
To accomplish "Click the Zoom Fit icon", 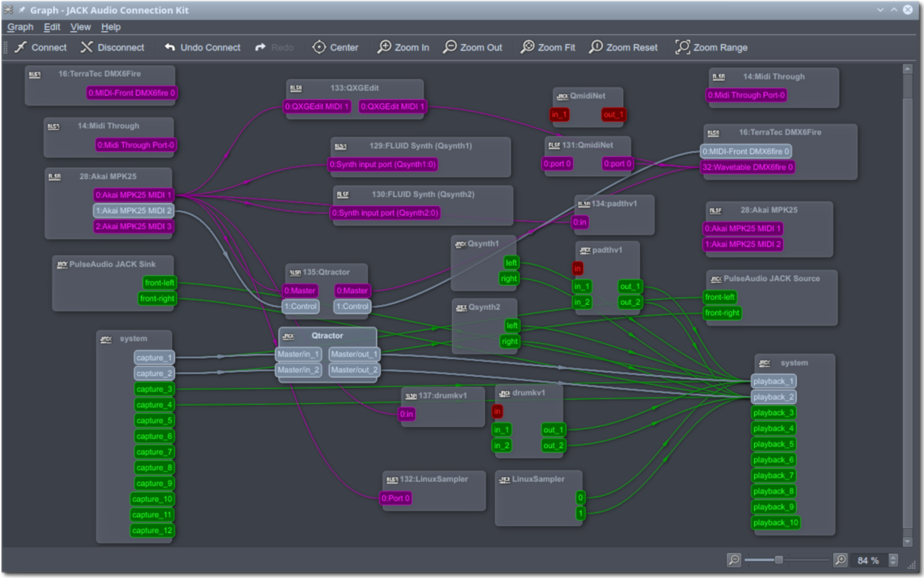I will [528, 47].
